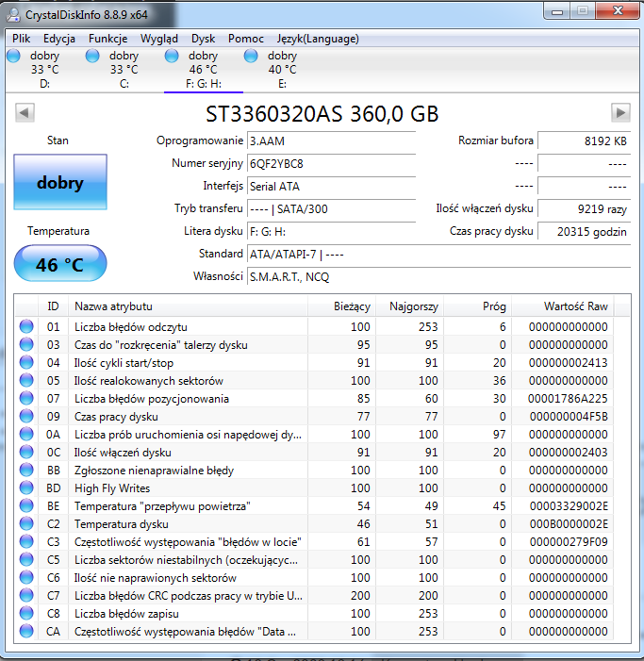Select row Ilość cykli start/stop
644x661 pixels.
[314, 362]
